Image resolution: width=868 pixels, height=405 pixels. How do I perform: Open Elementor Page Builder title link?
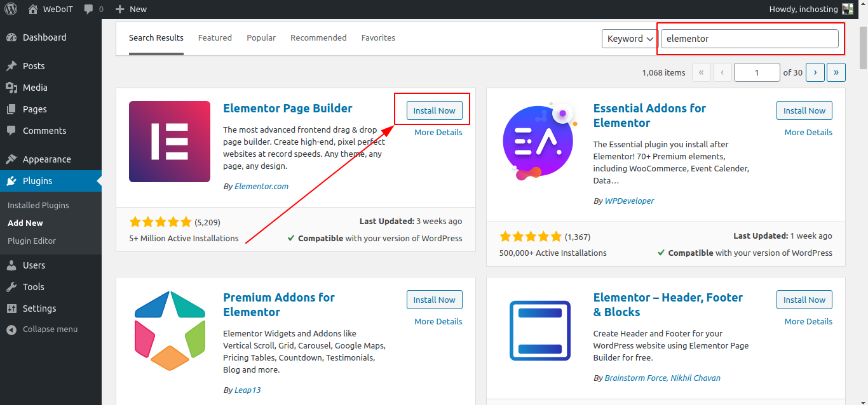(x=288, y=108)
